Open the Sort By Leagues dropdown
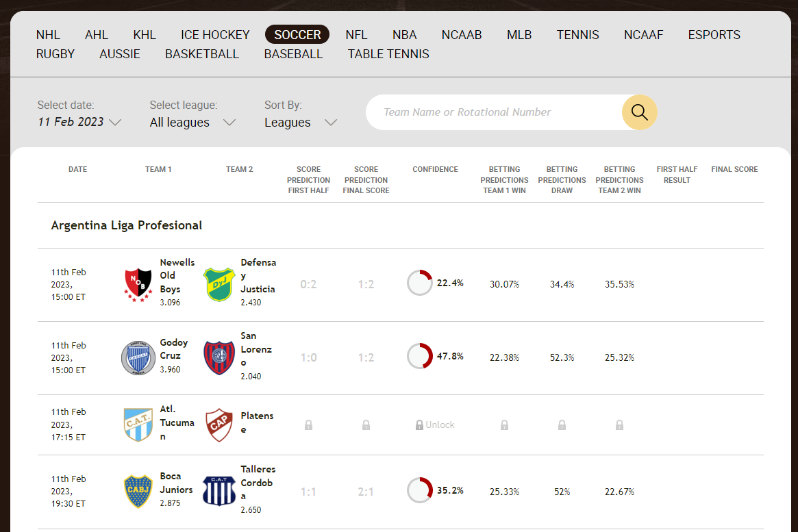 coord(299,122)
